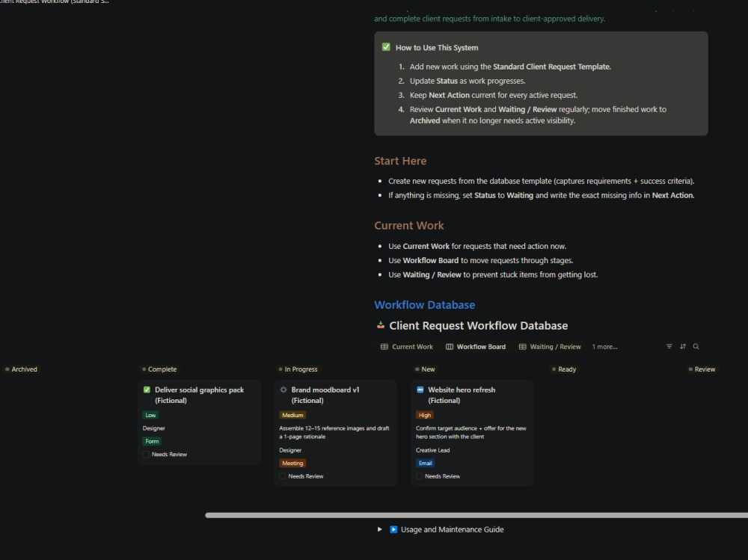Click the filter icon in database toolbar
This screenshot has width=748, height=560.
pos(669,346)
